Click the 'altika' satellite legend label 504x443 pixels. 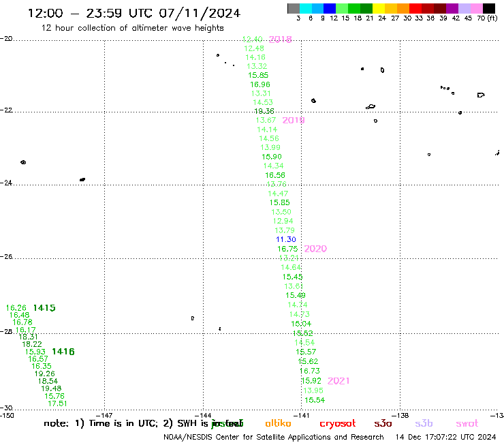pos(279,423)
